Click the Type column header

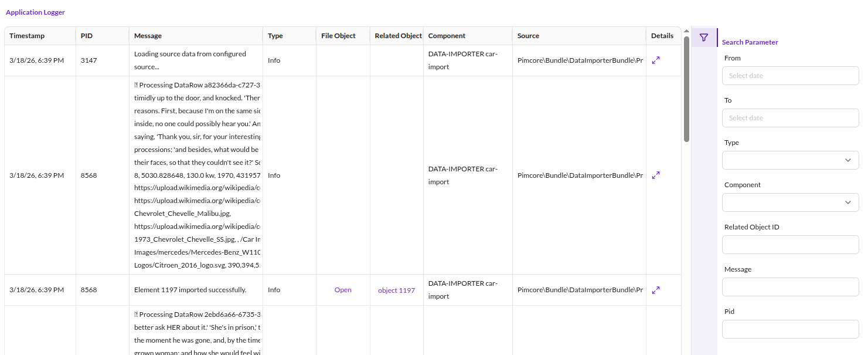pyautogui.click(x=290, y=36)
